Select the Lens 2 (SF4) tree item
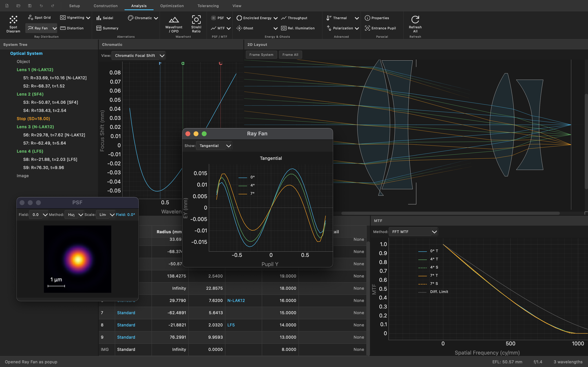This screenshot has width=588, height=367. click(x=30, y=94)
